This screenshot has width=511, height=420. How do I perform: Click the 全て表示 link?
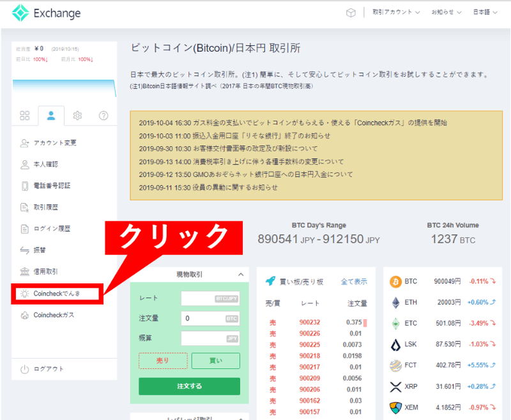(354, 281)
